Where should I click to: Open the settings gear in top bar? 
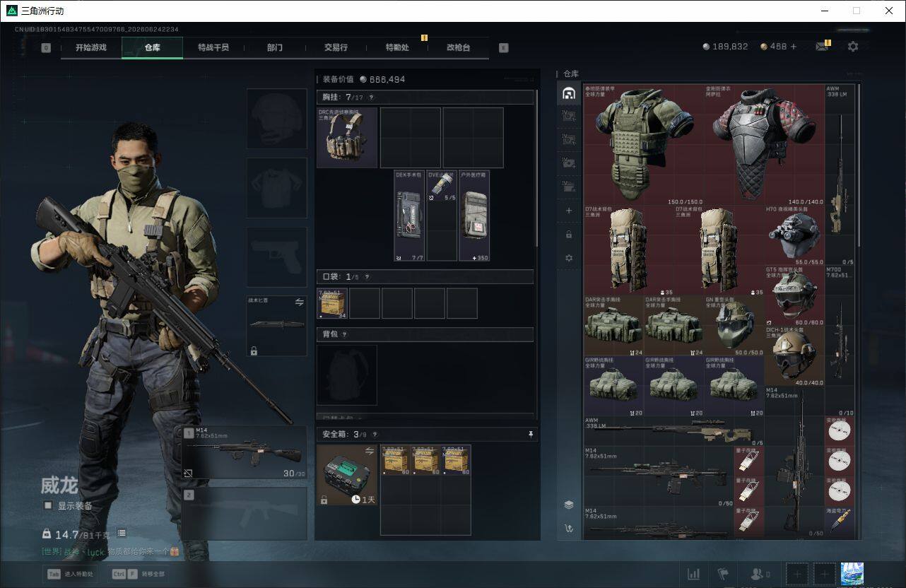point(853,47)
